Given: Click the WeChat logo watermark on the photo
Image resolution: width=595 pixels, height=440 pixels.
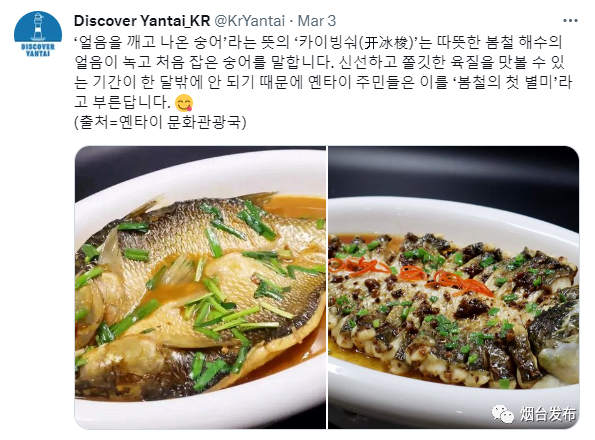Looking at the screenshot, I should coord(502,413).
